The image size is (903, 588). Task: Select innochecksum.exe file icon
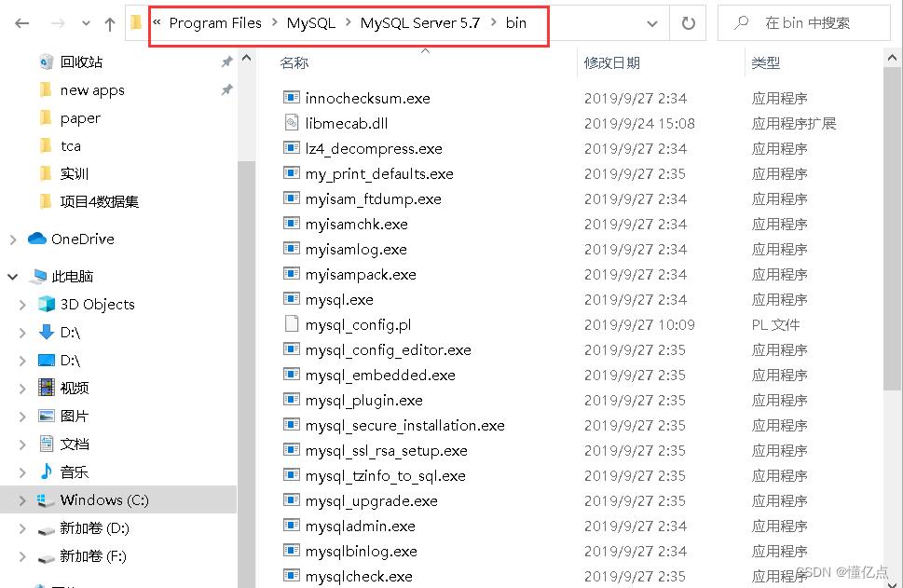pyautogui.click(x=292, y=97)
